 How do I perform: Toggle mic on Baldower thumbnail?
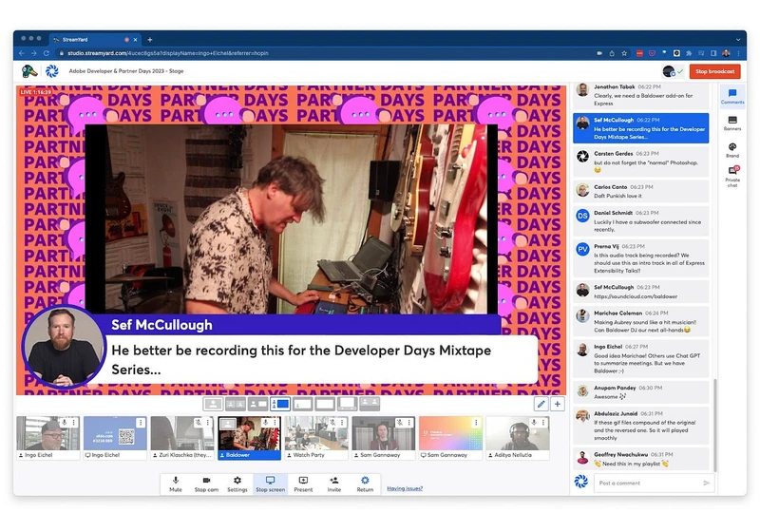tap(265, 423)
